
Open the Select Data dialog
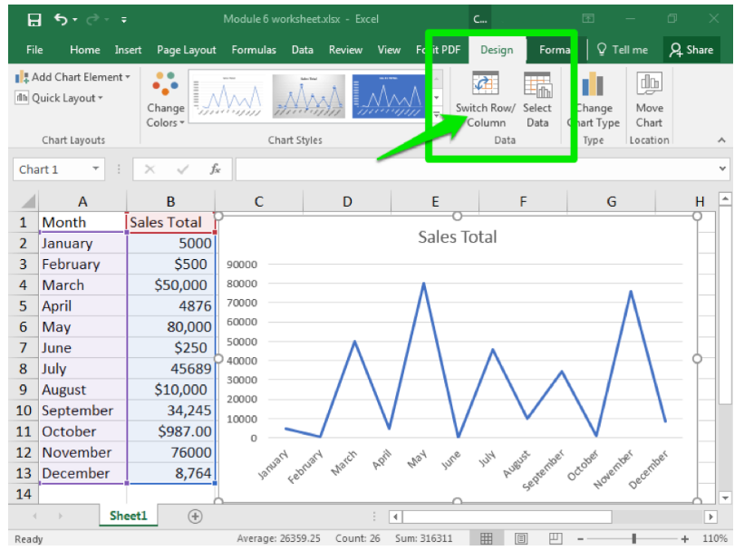click(x=537, y=86)
